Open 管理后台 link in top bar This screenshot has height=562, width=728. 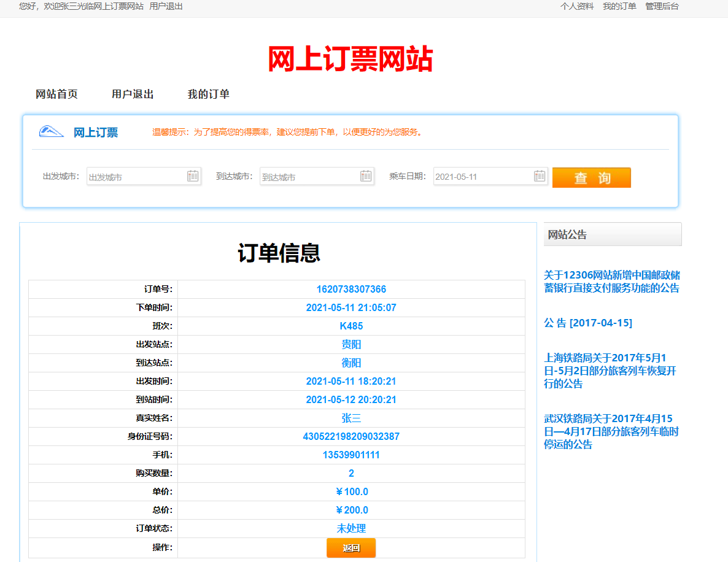(662, 7)
